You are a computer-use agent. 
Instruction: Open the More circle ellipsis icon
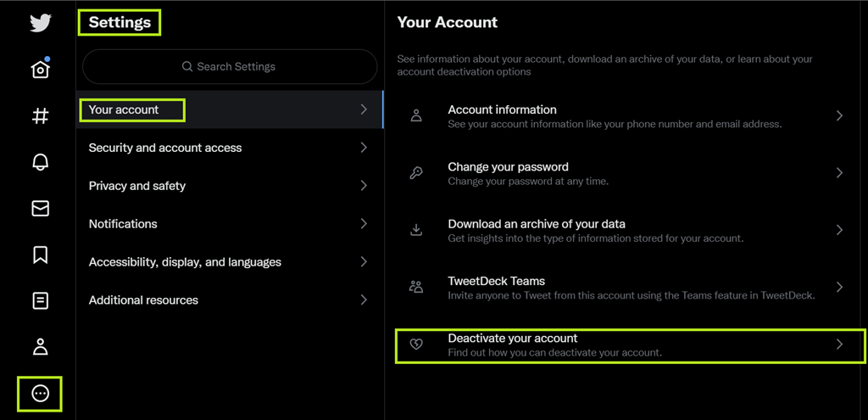pos(40,393)
